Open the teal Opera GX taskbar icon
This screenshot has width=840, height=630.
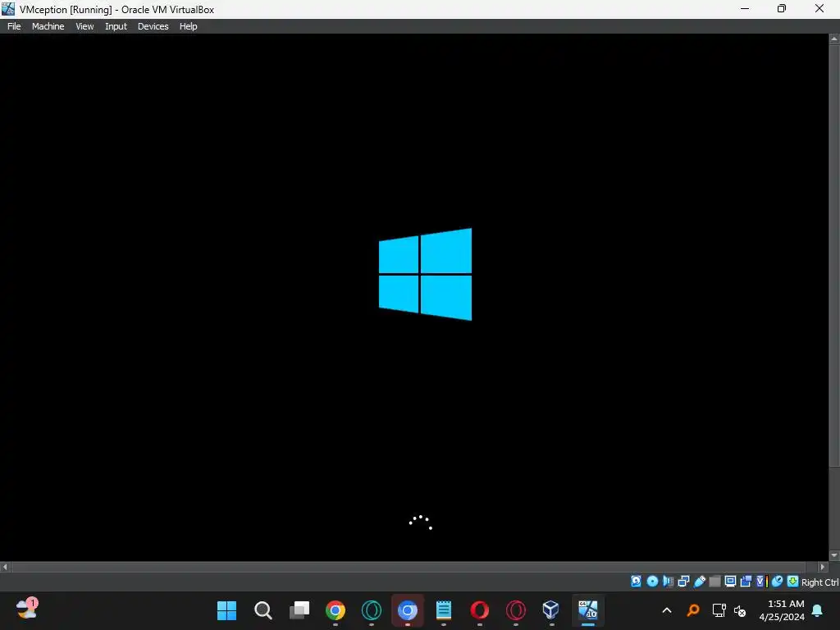(372, 610)
